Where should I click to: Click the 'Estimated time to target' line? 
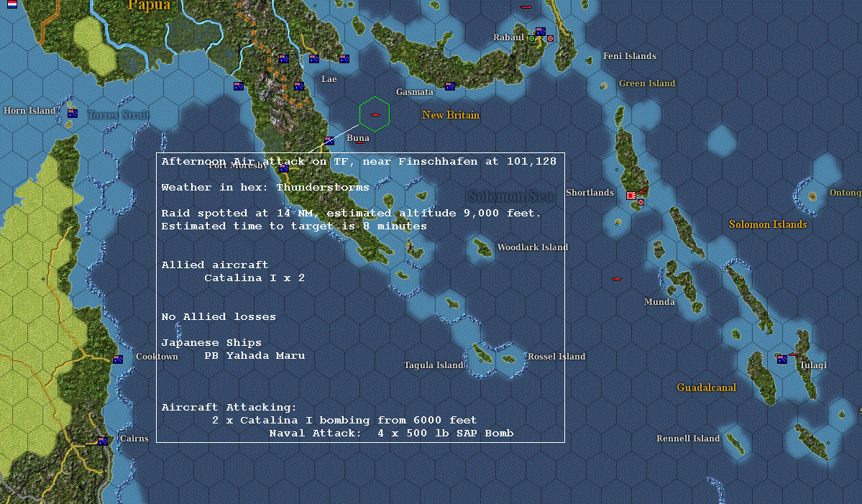294,226
